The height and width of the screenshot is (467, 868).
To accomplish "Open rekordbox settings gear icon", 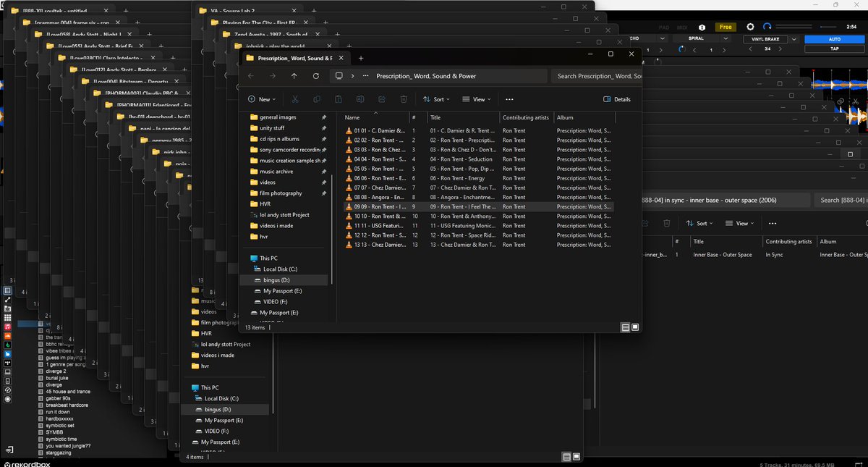I will pos(750,27).
